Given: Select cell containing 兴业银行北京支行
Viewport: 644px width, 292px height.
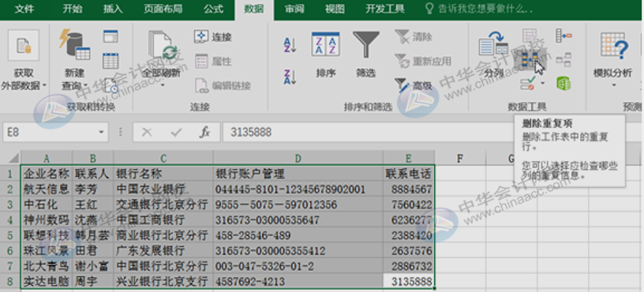Looking at the screenshot, I should click(163, 282).
